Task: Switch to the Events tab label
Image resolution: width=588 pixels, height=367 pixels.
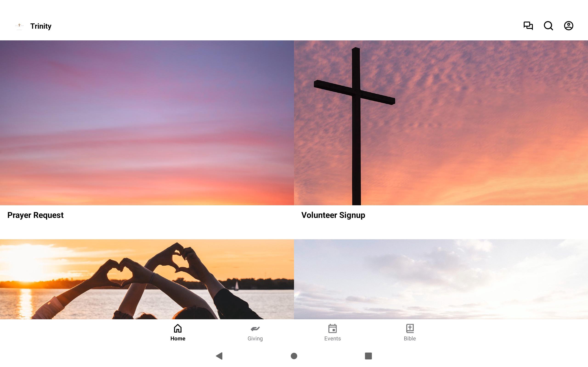Action: coord(332,338)
